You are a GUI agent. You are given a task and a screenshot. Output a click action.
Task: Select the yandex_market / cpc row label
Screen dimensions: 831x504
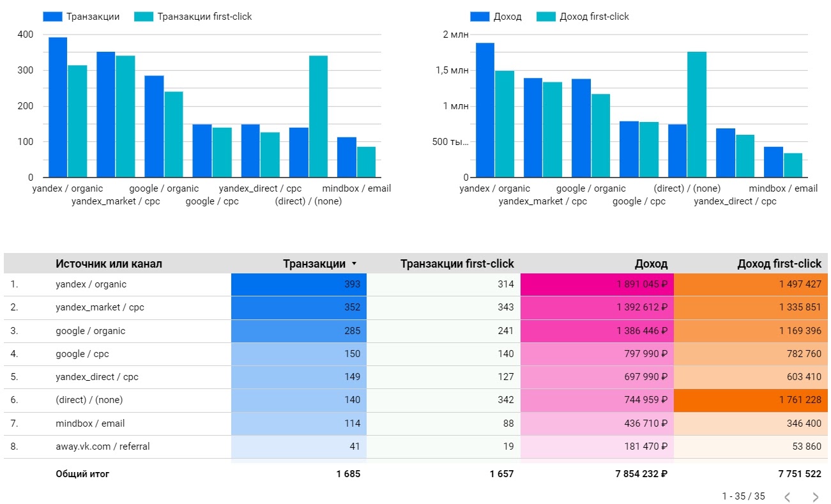[100, 307]
